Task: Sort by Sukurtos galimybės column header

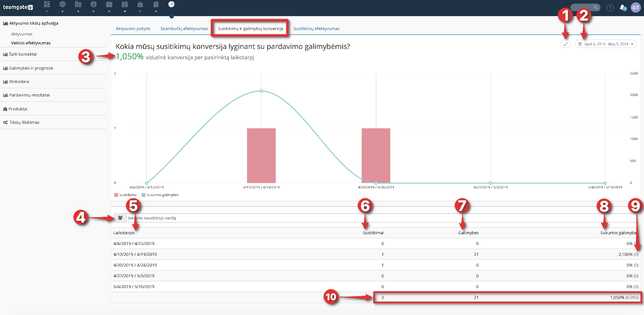Action: 619,233
